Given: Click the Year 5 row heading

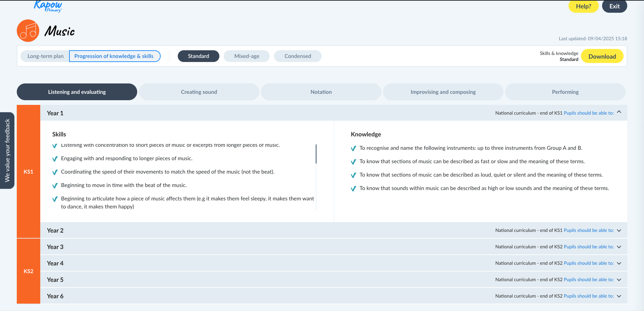Looking at the screenshot, I should [55, 280].
